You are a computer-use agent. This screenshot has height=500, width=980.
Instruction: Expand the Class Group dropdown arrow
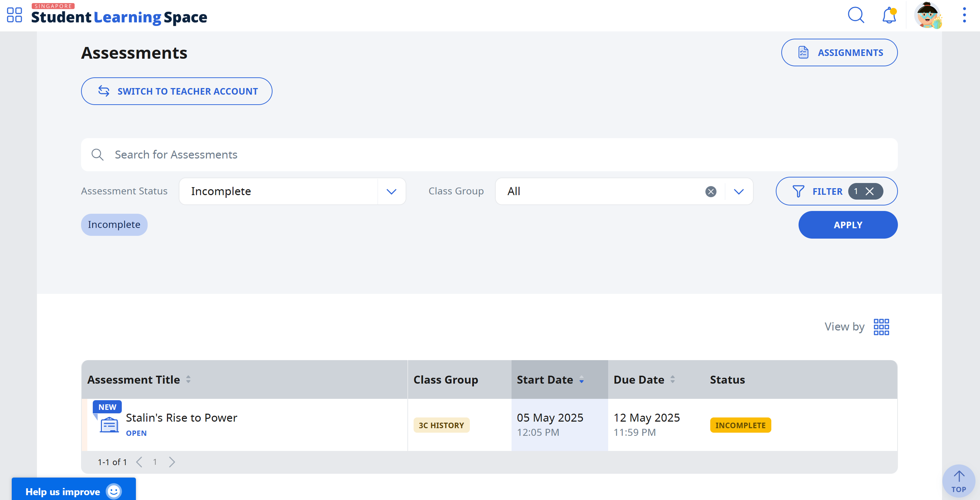[x=739, y=191]
